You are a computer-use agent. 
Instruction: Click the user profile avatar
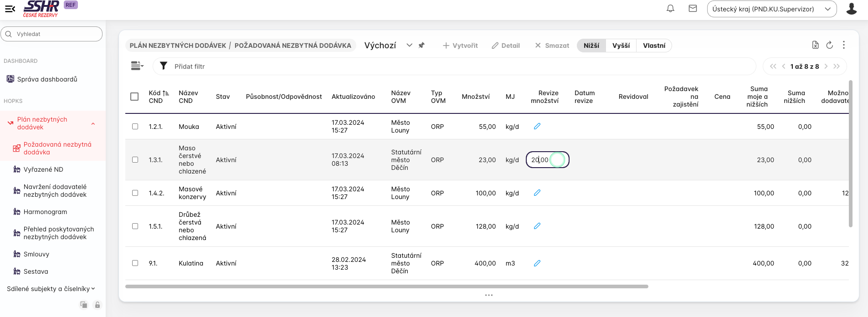[851, 9]
